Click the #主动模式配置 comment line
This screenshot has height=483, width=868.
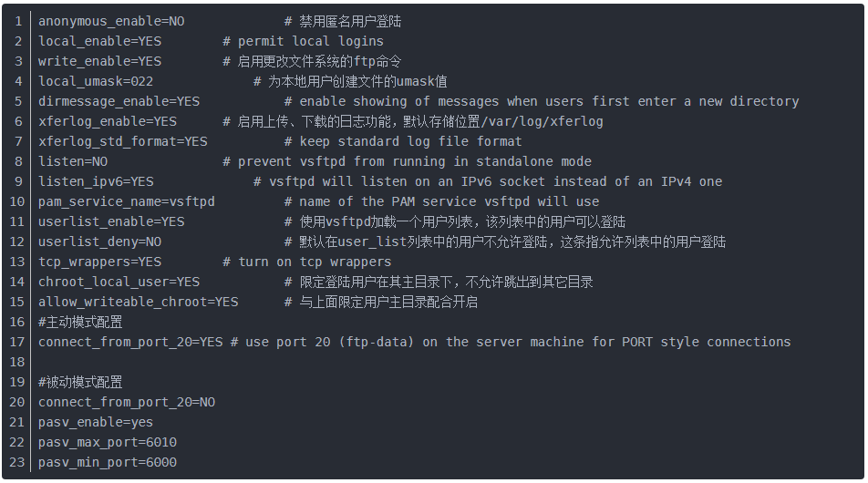80,322
